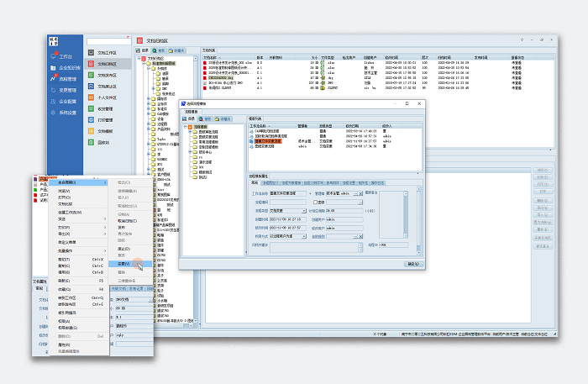Open the 目录 tab in the main window
The image size is (588, 384).
tap(142, 50)
